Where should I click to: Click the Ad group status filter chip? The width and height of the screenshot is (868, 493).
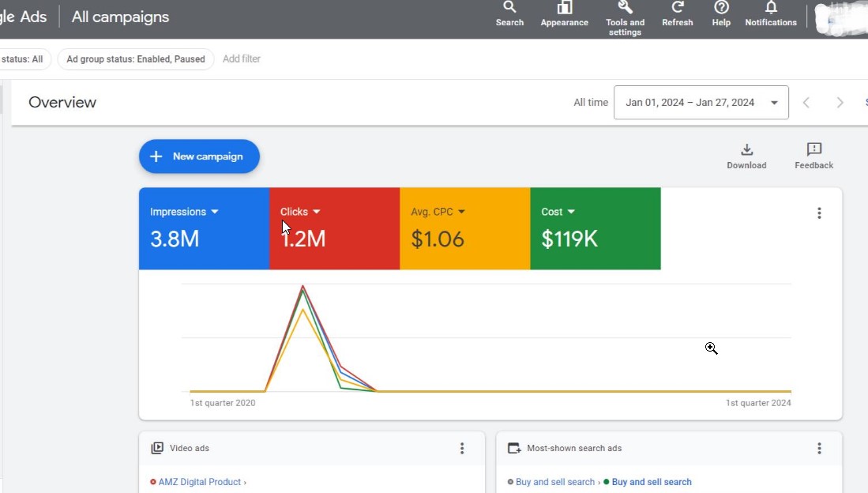pyautogui.click(x=135, y=59)
